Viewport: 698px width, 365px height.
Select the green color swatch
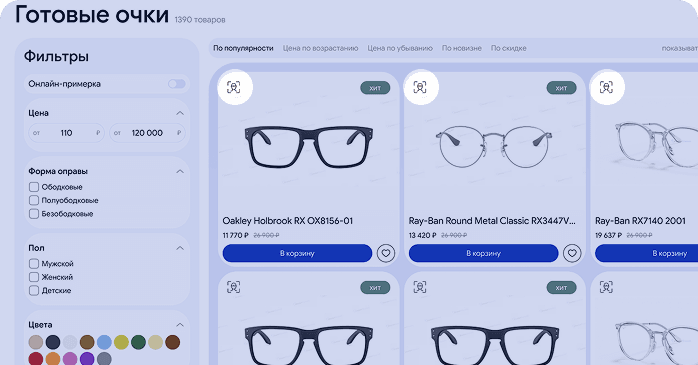(x=138, y=342)
